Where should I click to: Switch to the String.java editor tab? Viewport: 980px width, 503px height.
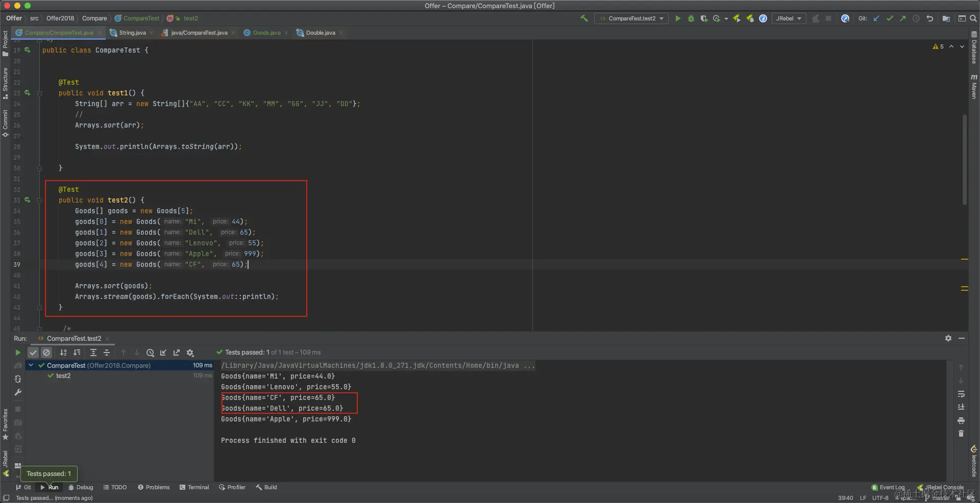click(132, 33)
